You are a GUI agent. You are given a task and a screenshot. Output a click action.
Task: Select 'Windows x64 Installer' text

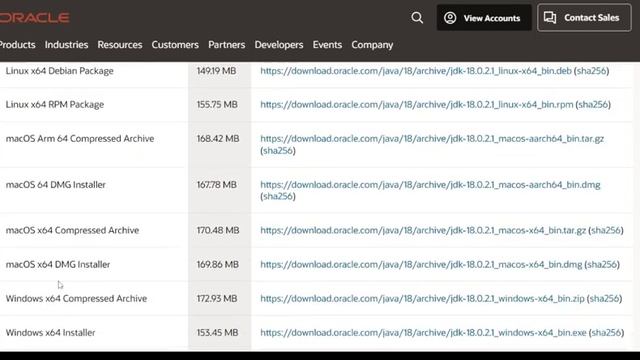click(51, 333)
